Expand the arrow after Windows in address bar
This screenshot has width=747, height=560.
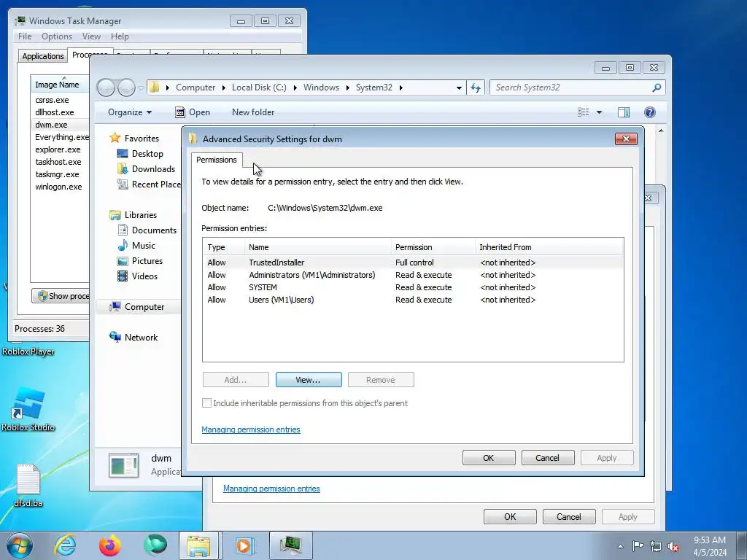[347, 87]
